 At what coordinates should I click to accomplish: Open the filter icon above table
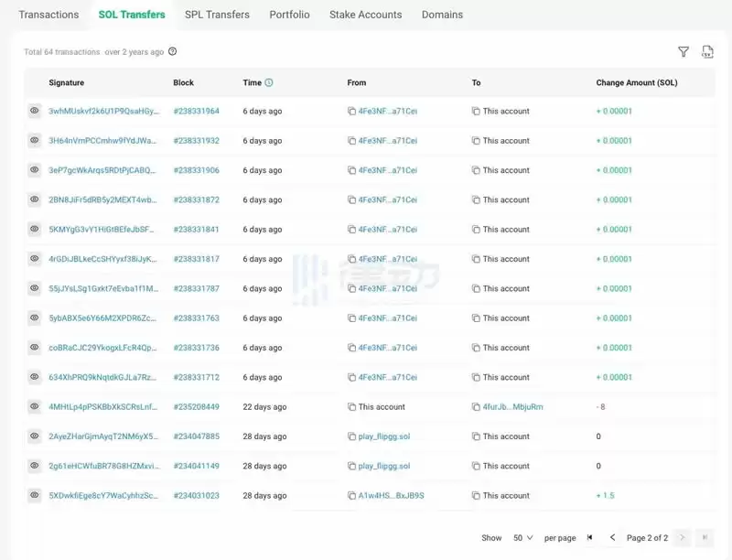[683, 52]
